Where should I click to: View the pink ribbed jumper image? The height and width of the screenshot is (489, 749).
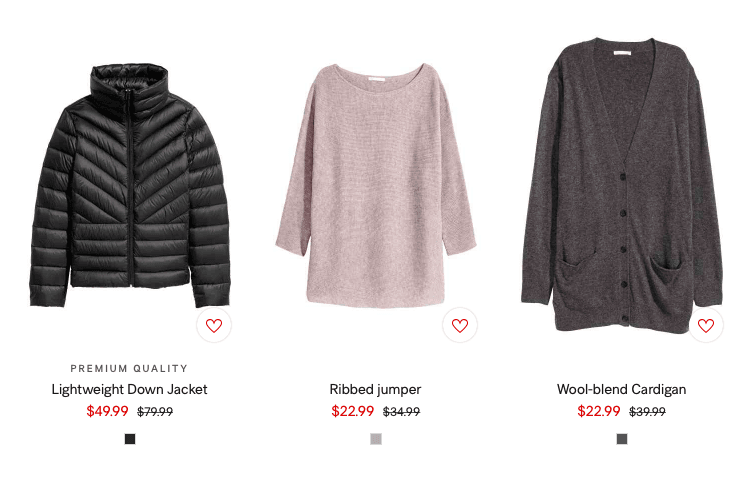pyautogui.click(x=376, y=185)
